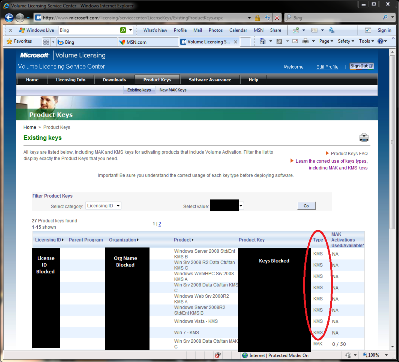Click the Feeds icon in command bar
Image resolution: width=399 pixels, height=362 pixels.
[279, 41]
